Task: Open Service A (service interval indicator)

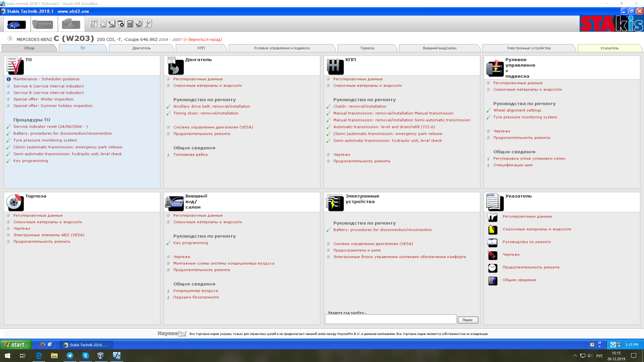Action: point(49,86)
